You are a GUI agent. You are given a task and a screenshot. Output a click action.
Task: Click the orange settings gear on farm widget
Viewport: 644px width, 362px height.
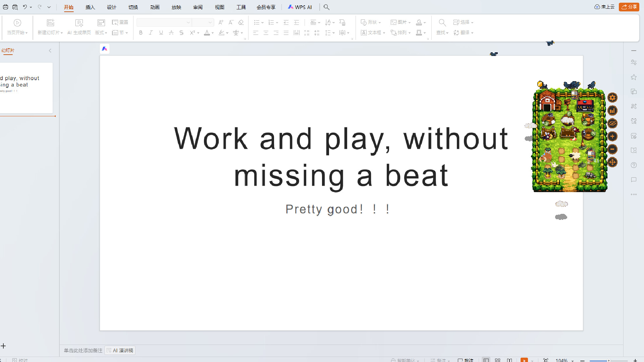coord(612,98)
